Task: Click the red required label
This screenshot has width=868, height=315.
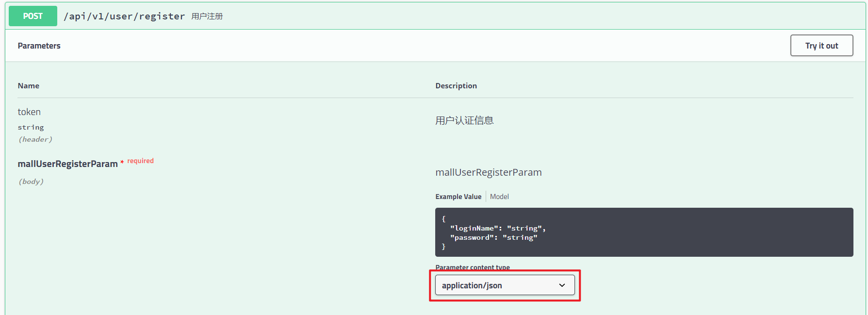Action: [x=140, y=161]
